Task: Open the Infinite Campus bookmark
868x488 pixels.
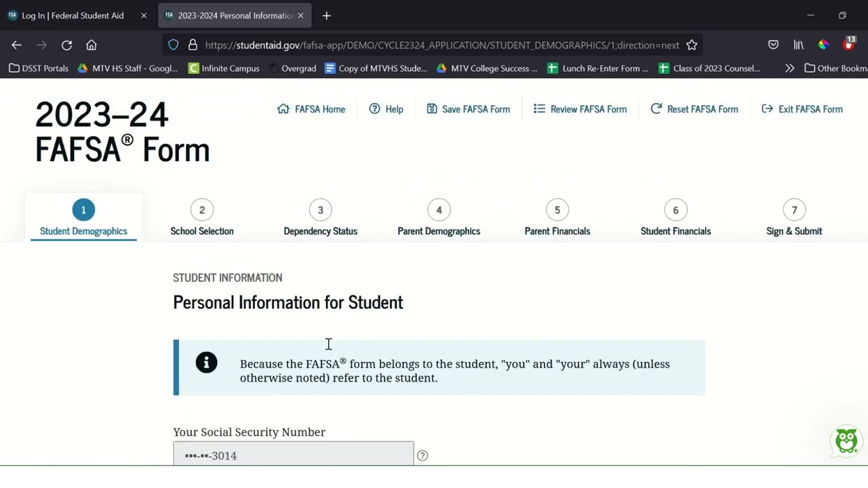Action: (224, 68)
